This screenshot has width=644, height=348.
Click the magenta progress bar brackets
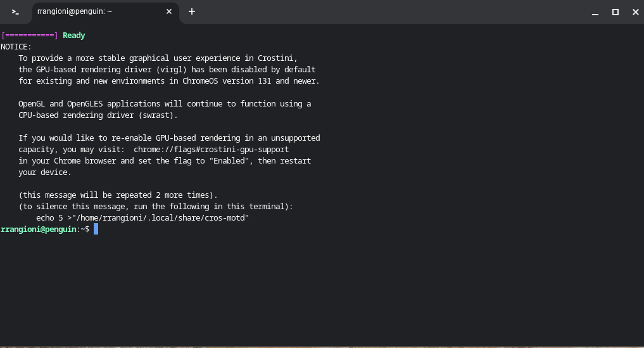coord(30,35)
